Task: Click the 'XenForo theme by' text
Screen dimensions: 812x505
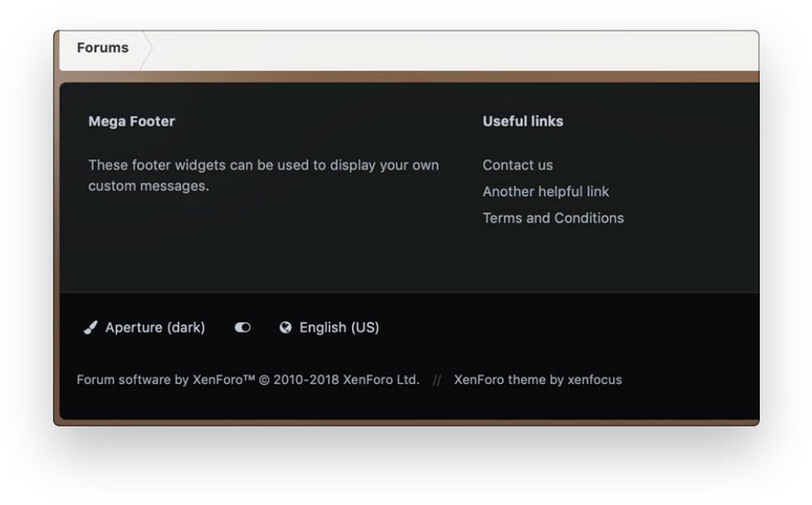Action: (509, 380)
